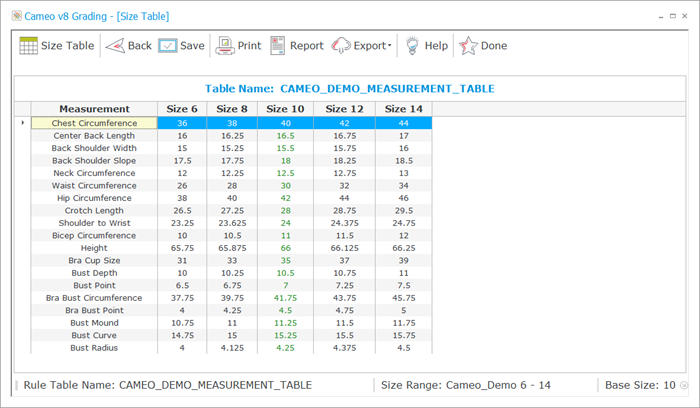Click the Report button label
The width and height of the screenshot is (700, 408).
tap(307, 46)
